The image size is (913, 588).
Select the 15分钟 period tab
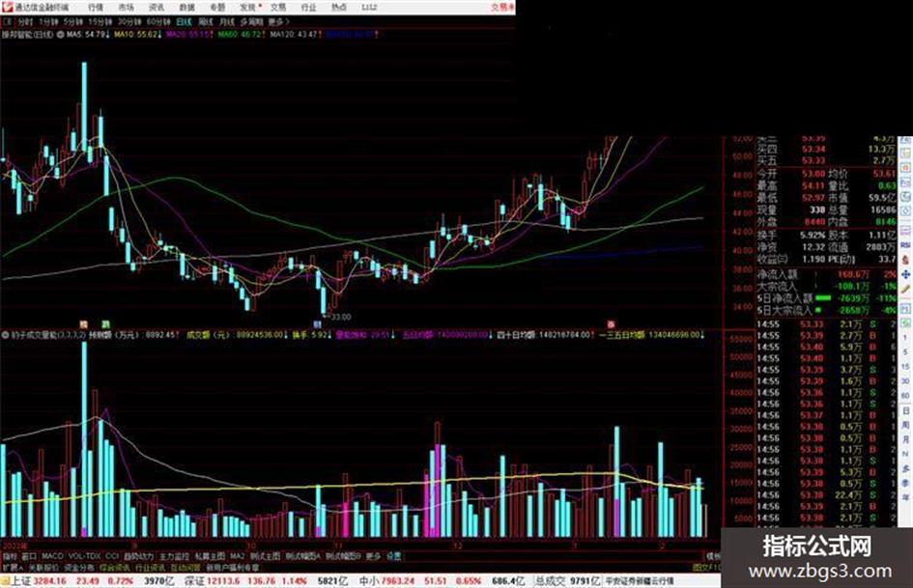(100, 21)
